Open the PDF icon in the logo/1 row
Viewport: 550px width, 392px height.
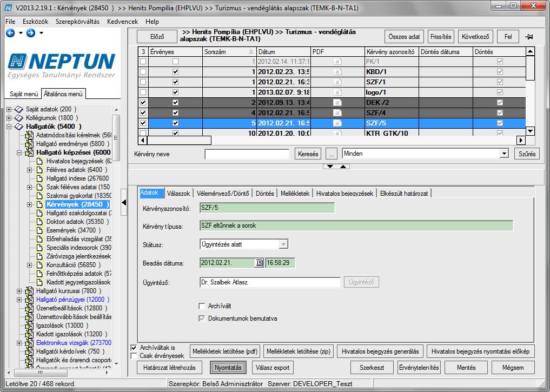coord(337,92)
